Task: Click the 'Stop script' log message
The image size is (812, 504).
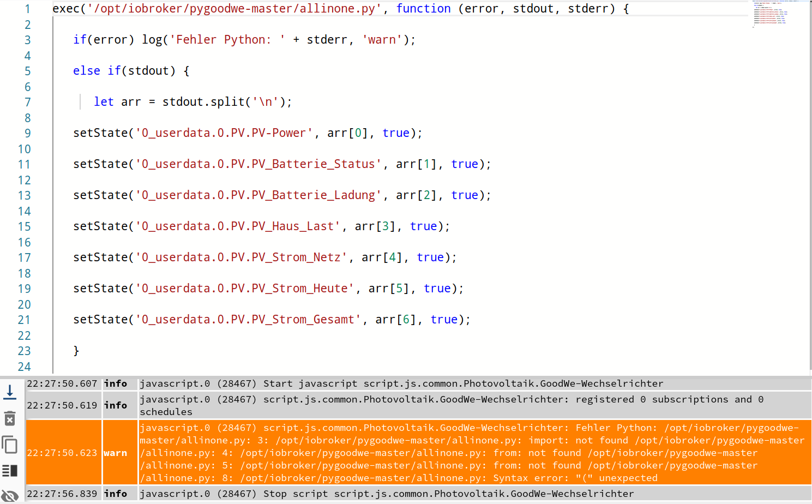Action: [387, 494]
